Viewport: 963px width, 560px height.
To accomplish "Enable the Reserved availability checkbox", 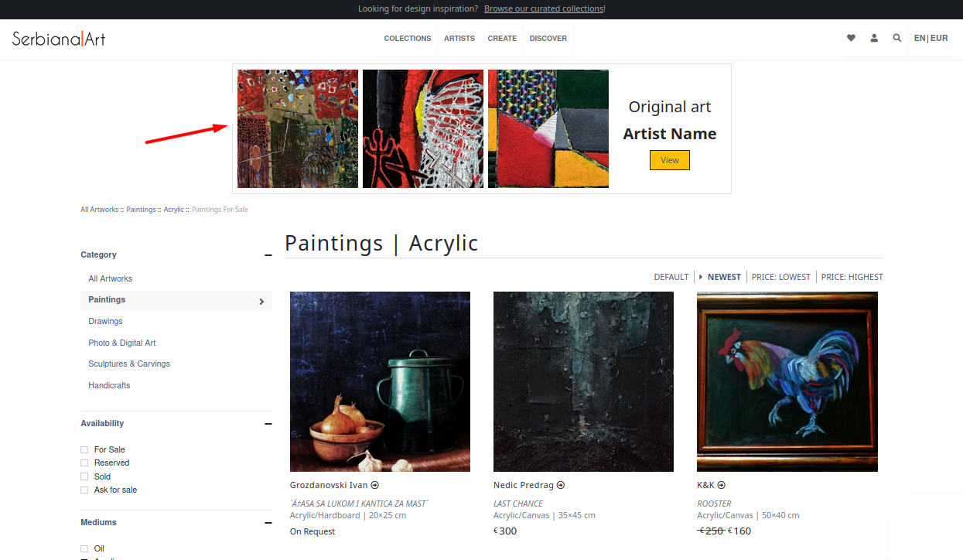I will [x=84, y=463].
